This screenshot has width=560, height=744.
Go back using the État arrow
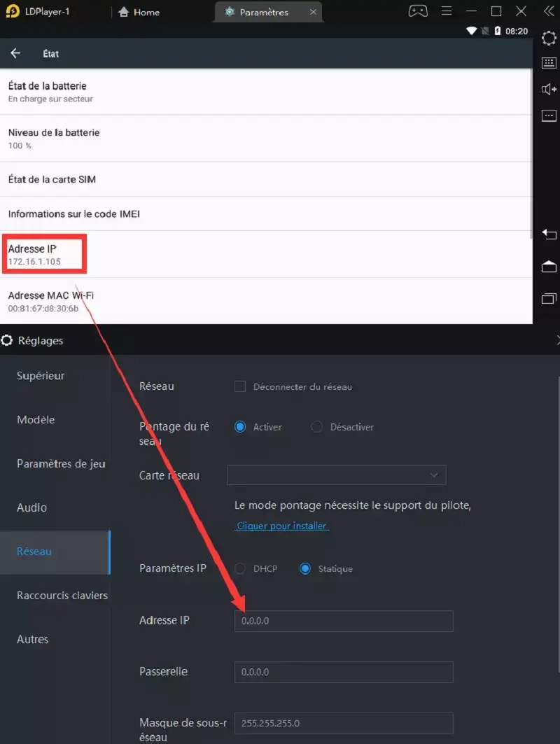(15, 54)
